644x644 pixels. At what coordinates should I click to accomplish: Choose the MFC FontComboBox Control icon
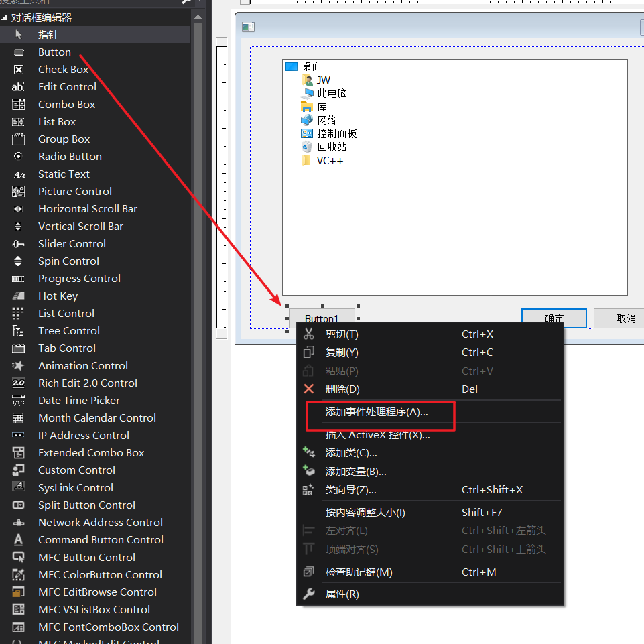[x=19, y=627]
